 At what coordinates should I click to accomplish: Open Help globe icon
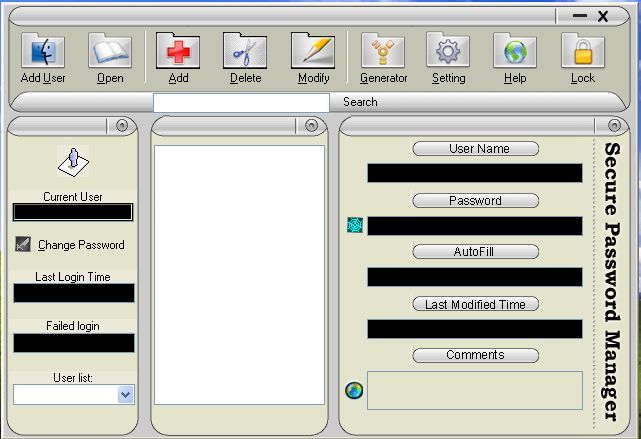[515, 51]
